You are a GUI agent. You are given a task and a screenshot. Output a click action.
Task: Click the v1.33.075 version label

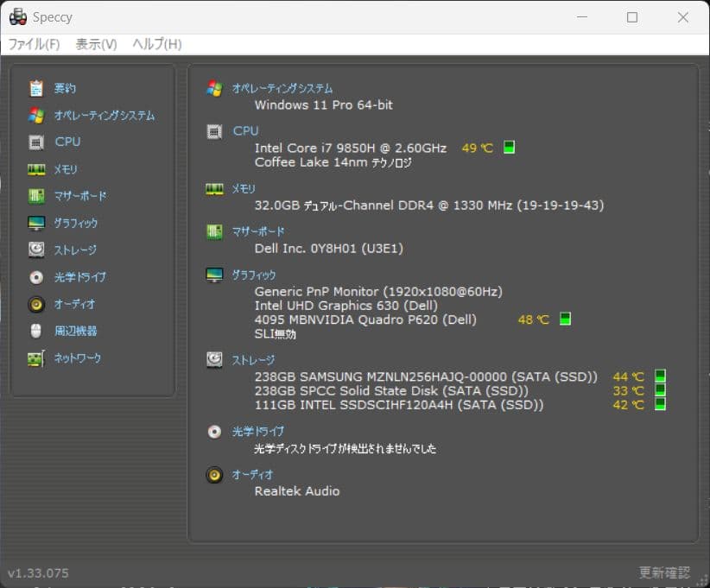point(38,572)
